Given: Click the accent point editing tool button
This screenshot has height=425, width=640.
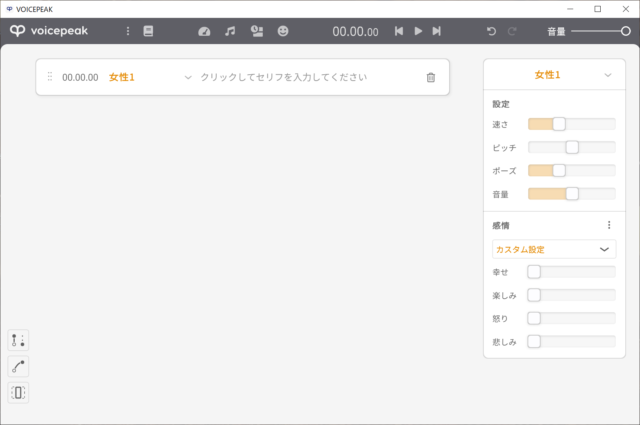Looking at the screenshot, I should (x=18, y=340).
